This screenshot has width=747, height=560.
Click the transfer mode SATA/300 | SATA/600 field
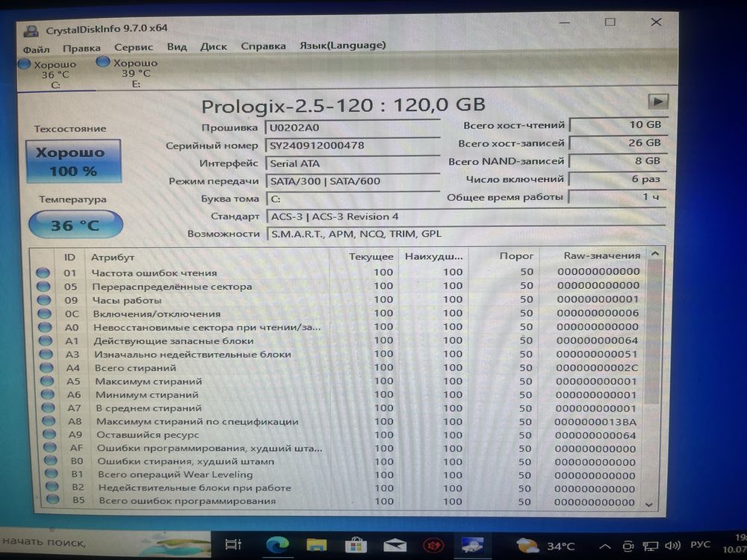tap(353, 181)
